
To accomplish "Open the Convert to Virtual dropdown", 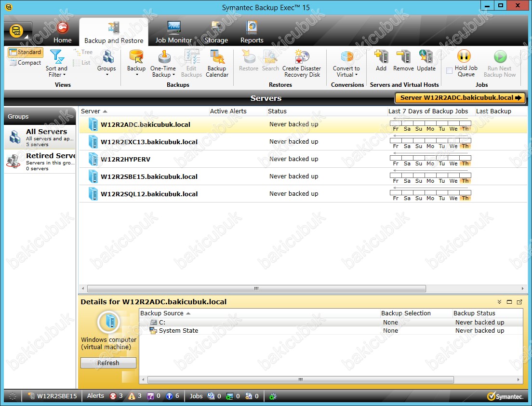I will pyautogui.click(x=346, y=64).
